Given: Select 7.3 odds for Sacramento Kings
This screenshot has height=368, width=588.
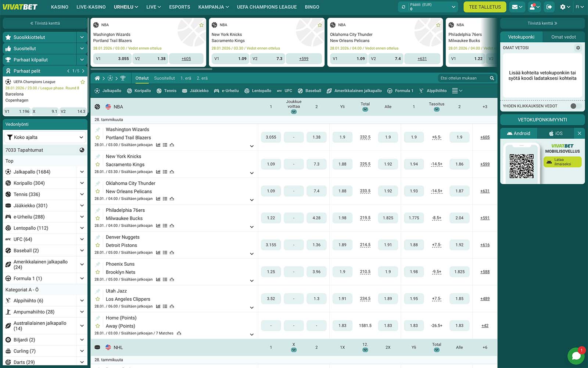Looking at the screenshot, I should click(316, 164).
